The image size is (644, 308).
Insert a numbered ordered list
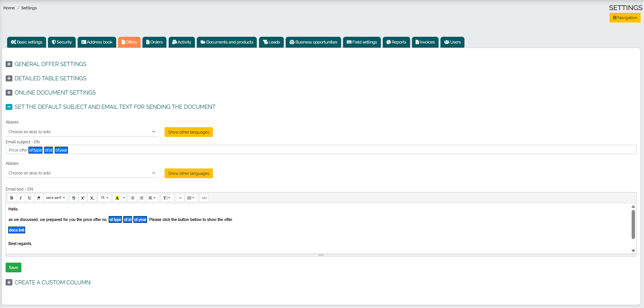coord(141,198)
